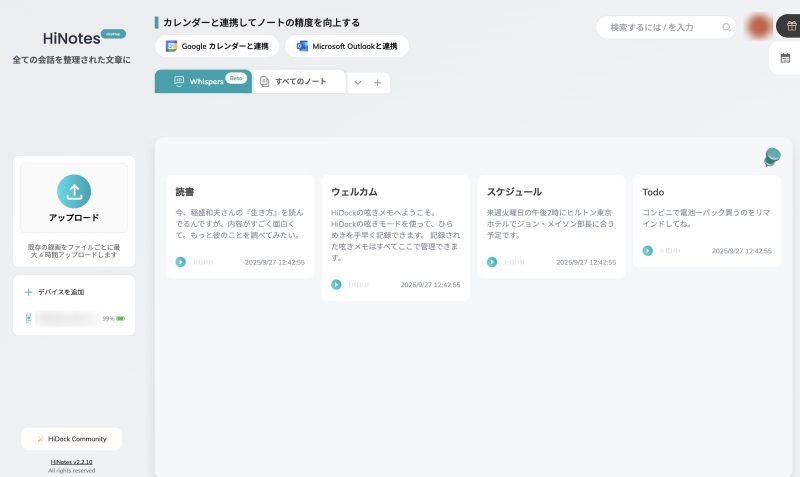
Task: Switch to the Whispers tab
Action: tap(203, 81)
